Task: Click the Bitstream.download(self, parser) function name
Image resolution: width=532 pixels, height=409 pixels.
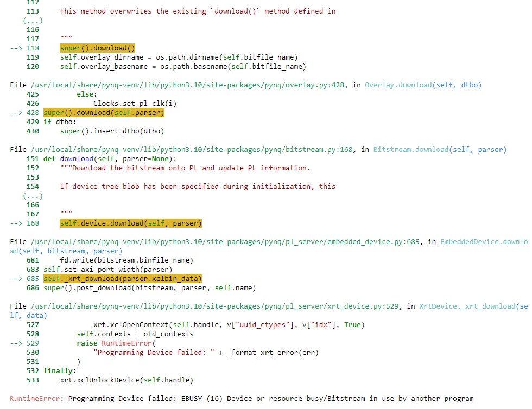Action: [x=440, y=150]
